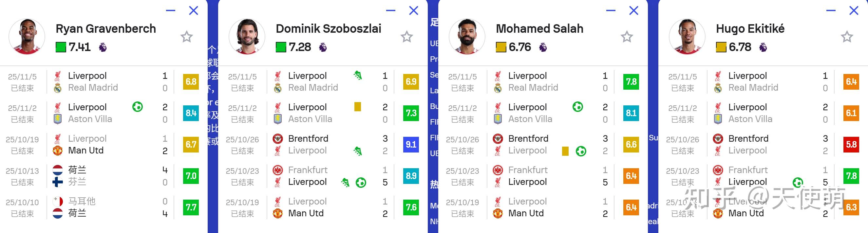
Task: Close the Mohamed Salah player card
Action: click(x=633, y=10)
